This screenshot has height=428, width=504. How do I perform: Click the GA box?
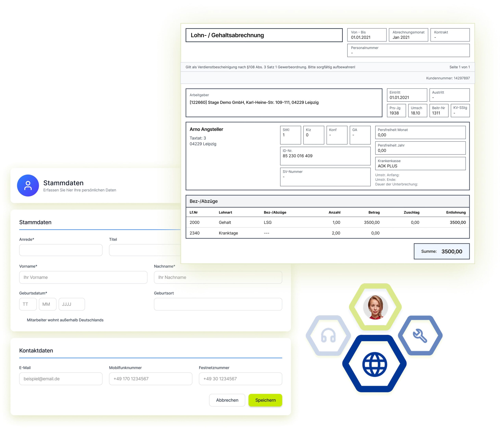coord(360,135)
